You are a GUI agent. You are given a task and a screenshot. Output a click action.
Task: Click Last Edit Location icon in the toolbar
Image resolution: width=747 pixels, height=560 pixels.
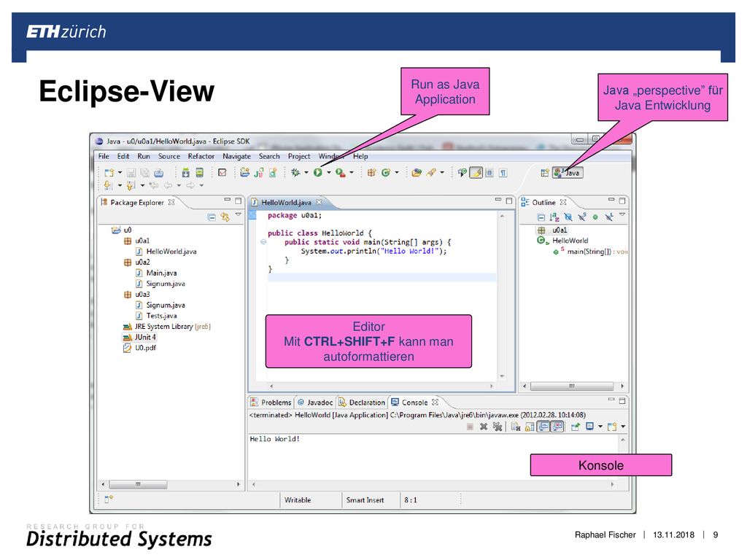[x=154, y=185]
